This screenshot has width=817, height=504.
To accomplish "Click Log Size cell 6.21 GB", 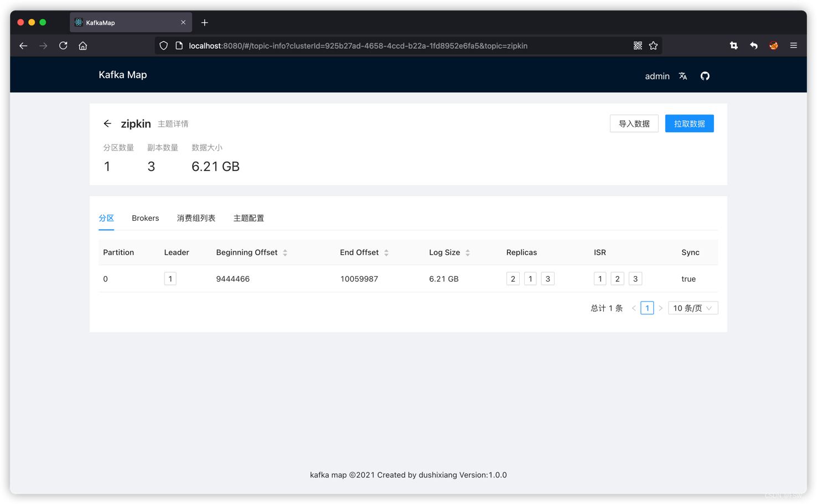I will coord(444,279).
